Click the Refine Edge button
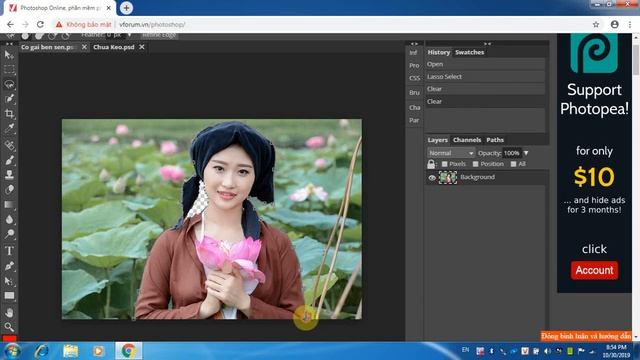Image resolution: width=640 pixels, height=360 pixels. (160, 36)
